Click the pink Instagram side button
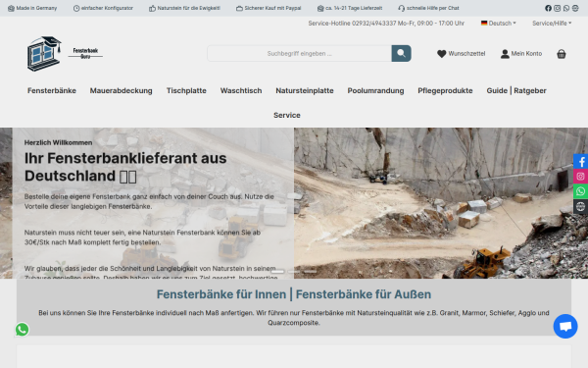 (580, 177)
